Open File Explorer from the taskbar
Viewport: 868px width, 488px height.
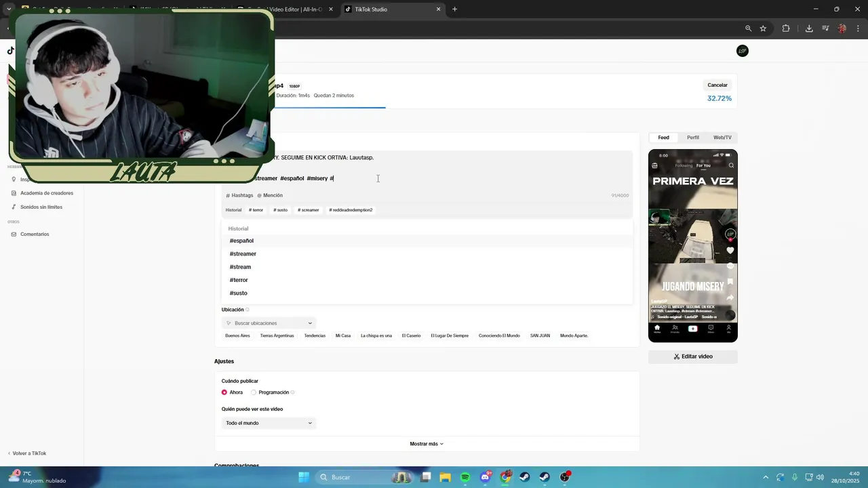(x=445, y=477)
